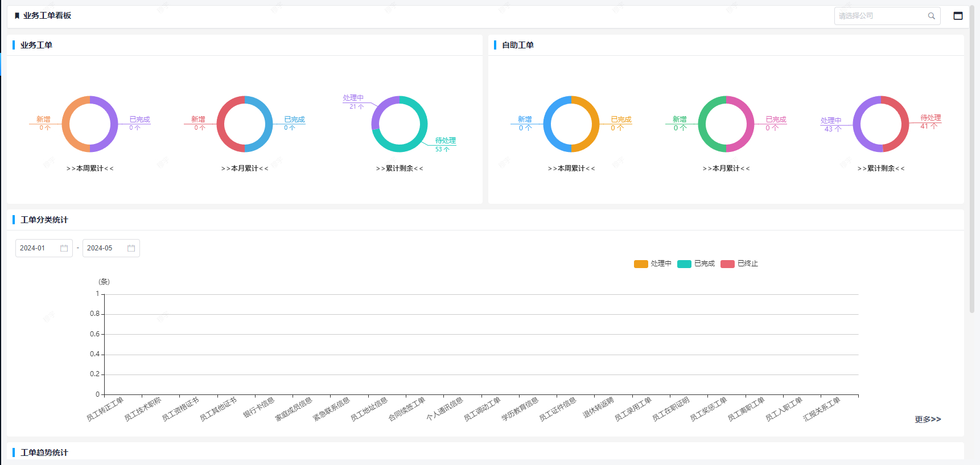Click the 学历教育信息 axis label

click(520, 409)
